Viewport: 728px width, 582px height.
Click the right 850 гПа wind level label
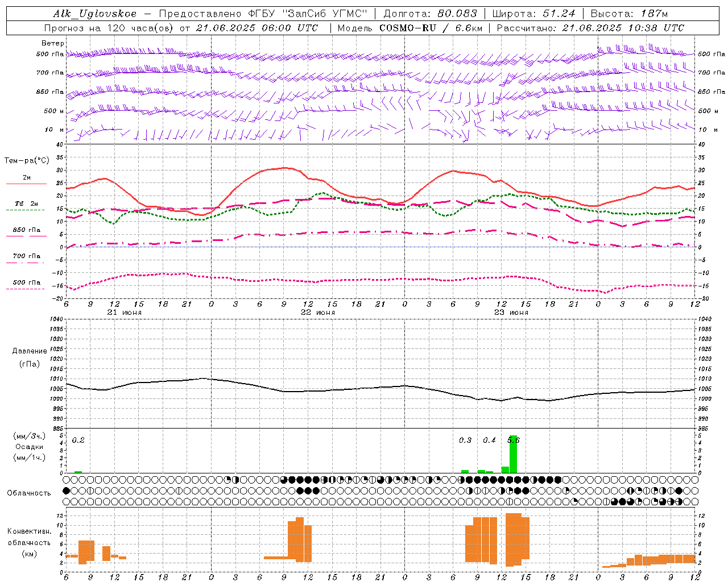(712, 92)
